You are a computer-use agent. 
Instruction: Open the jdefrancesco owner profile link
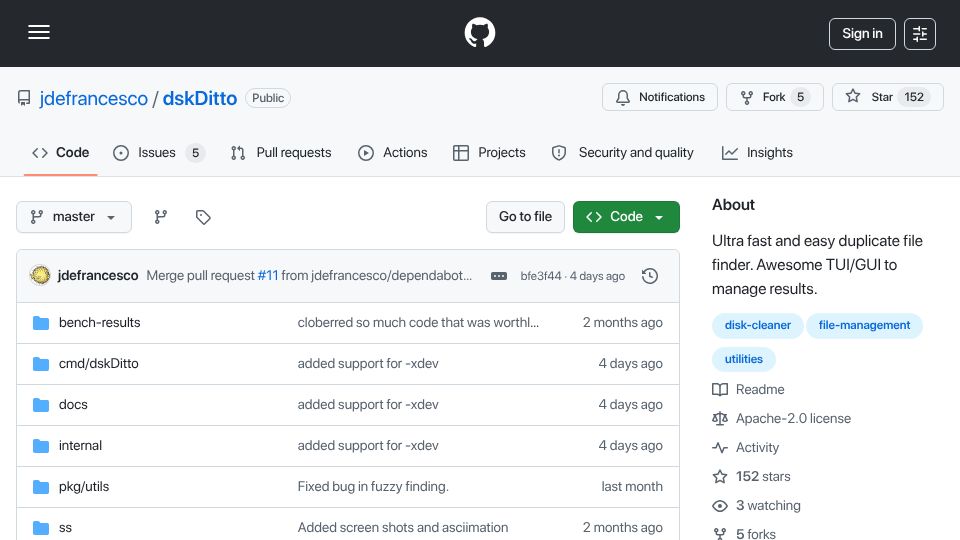click(94, 99)
